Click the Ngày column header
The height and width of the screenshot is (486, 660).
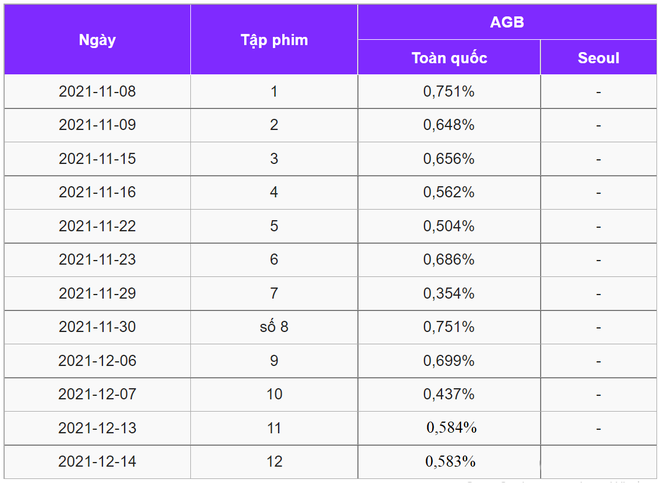(97, 40)
